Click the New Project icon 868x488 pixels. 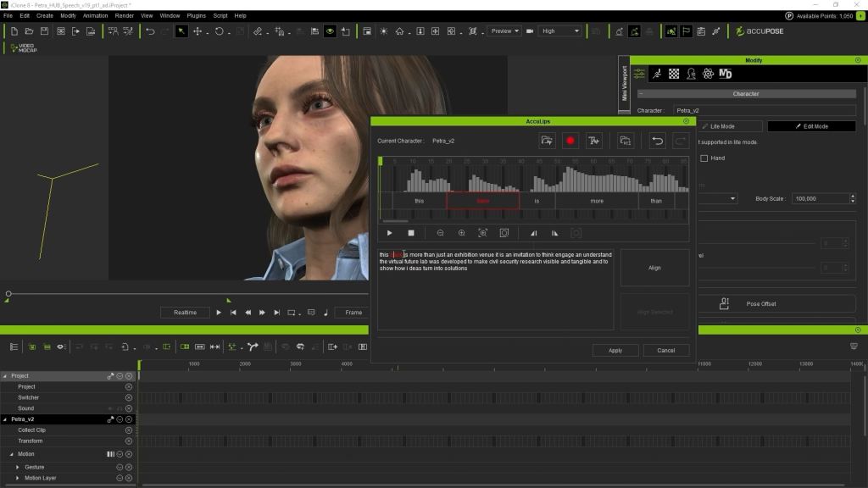(14, 31)
